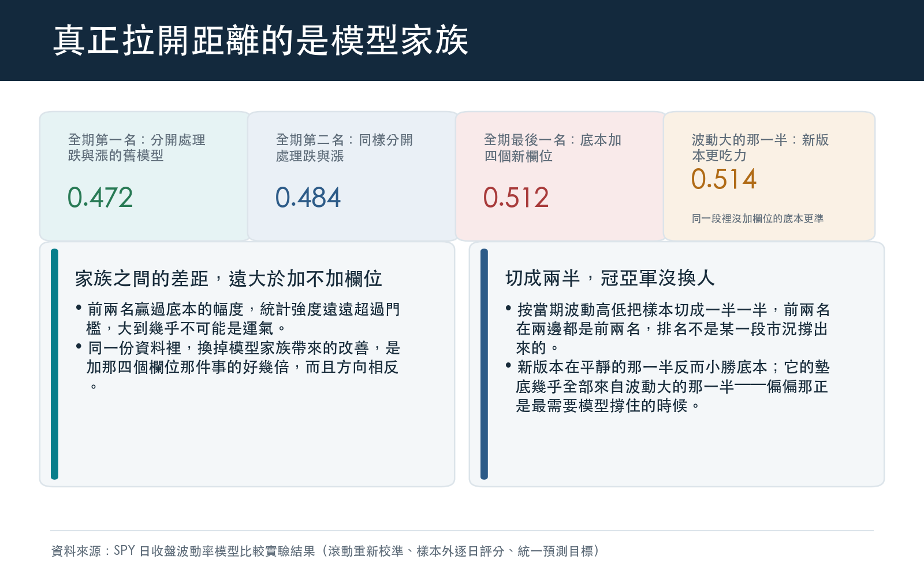Select the label 全期第二名：同樣分開處理跌與漲
This screenshot has width=924, height=578.
344,148
